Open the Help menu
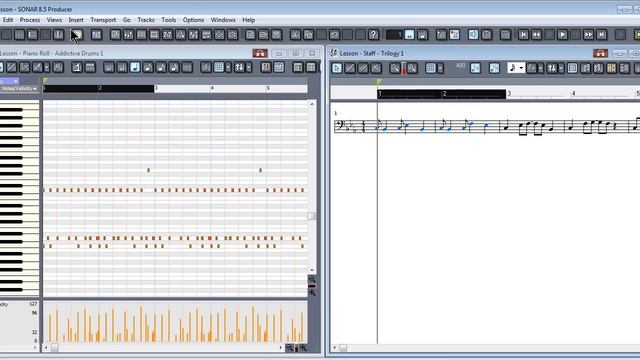Viewport: 640px width, 360px height. (249, 20)
